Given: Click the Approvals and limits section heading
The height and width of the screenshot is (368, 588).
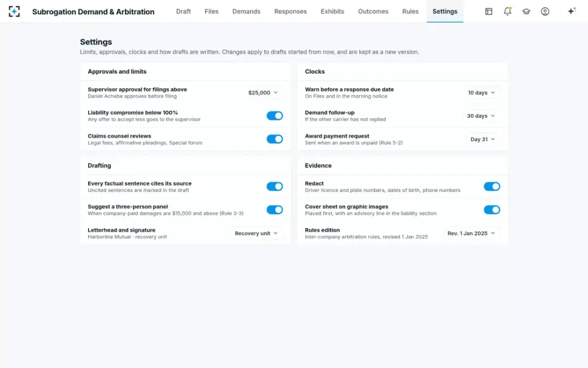Looking at the screenshot, I should [117, 72].
